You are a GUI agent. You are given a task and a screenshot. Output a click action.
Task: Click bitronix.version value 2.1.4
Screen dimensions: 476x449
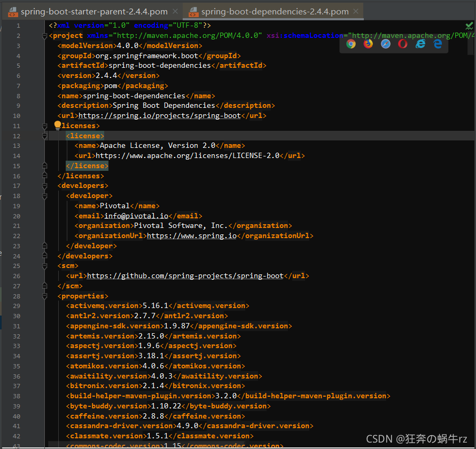point(153,386)
